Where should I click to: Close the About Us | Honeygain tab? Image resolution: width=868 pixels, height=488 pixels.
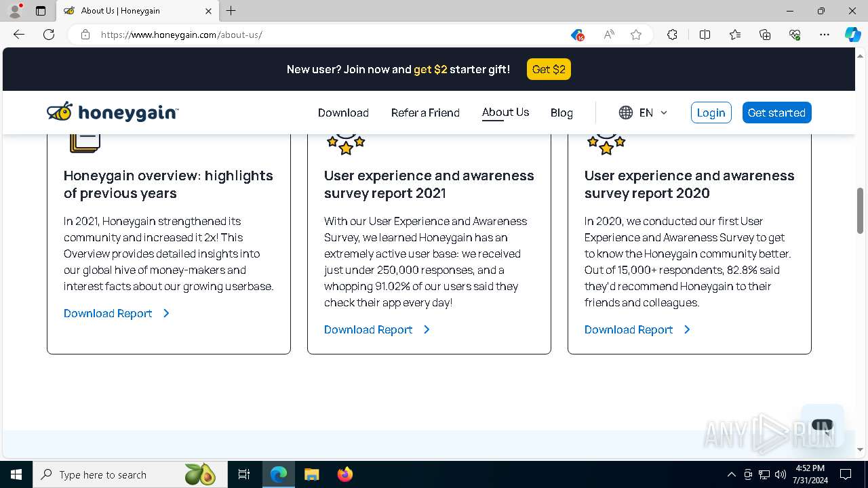pyautogui.click(x=208, y=11)
